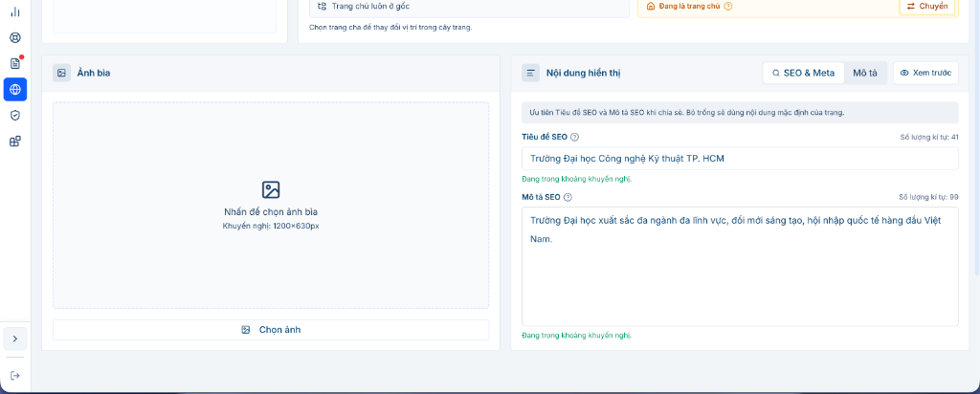Focus the Mô tả SEO text area
Image resolution: width=980 pixels, height=394 pixels.
(740, 267)
